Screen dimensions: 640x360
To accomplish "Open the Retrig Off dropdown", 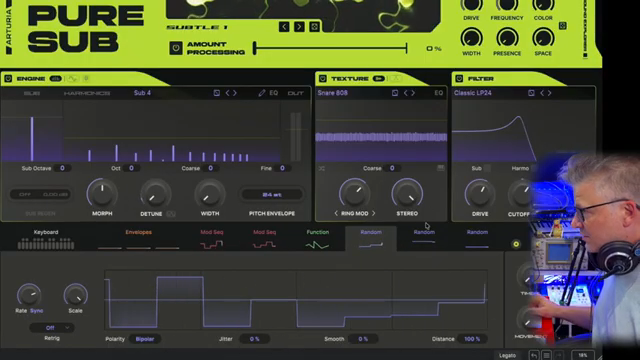I will [x=52, y=328].
